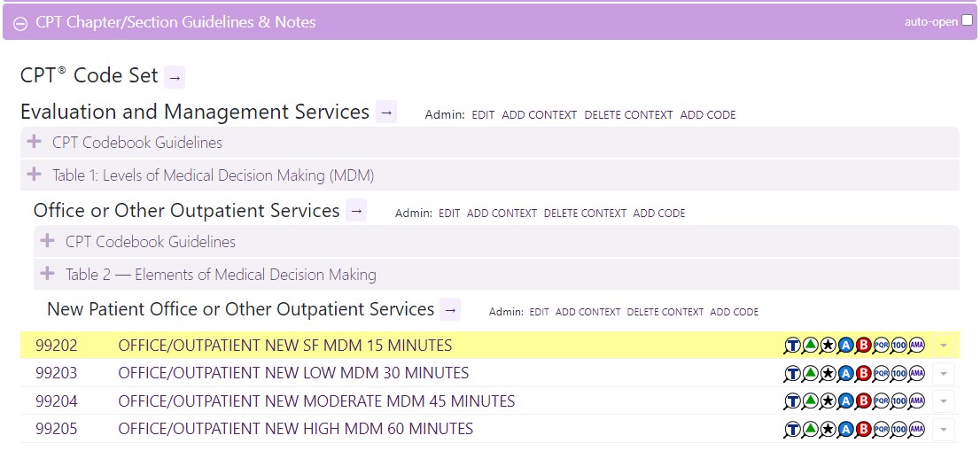The width and height of the screenshot is (980, 451).
Task: Click the PQR icon on row 99203
Action: coord(882,373)
